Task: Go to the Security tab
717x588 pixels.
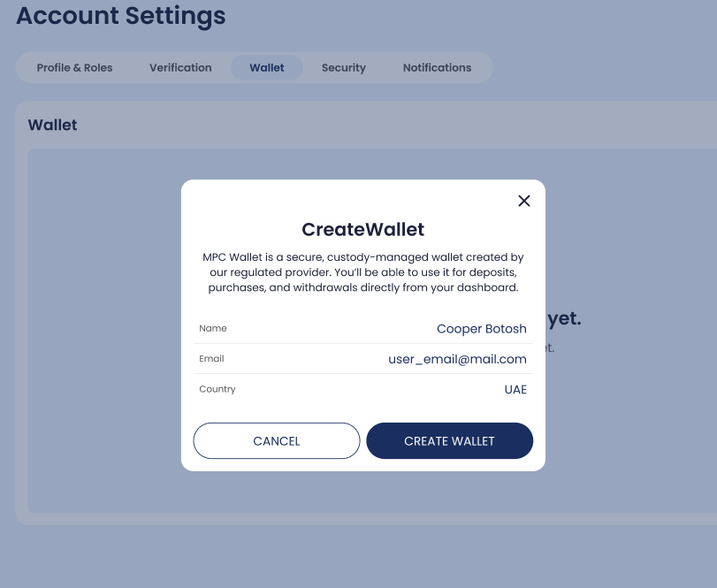Action: pos(344,68)
